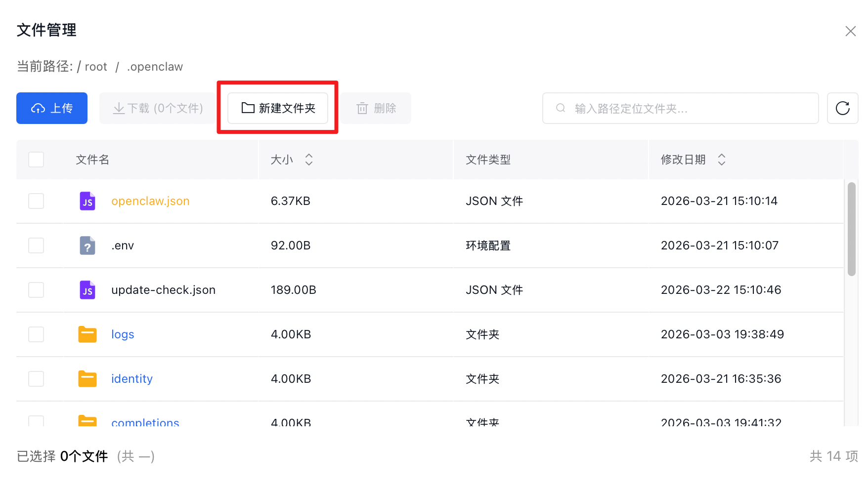The height and width of the screenshot is (487, 868).
Task: Click the .env unknown file icon
Action: [87, 245]
